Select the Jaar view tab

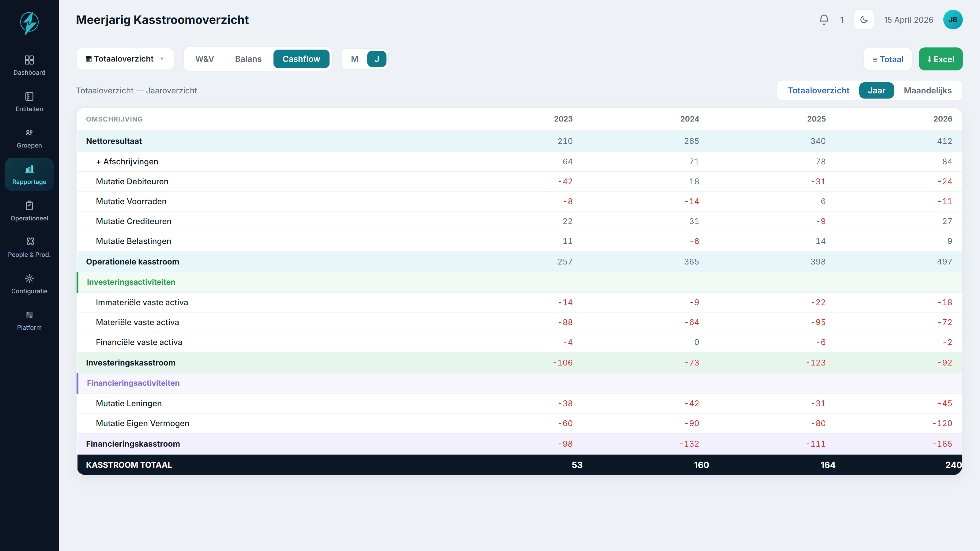(x=876, y=91)
